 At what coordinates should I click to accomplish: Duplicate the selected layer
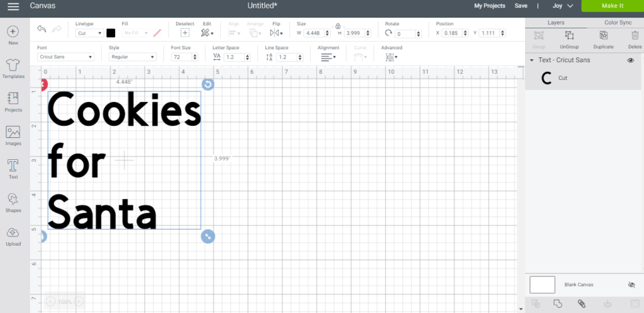point(603,40)
